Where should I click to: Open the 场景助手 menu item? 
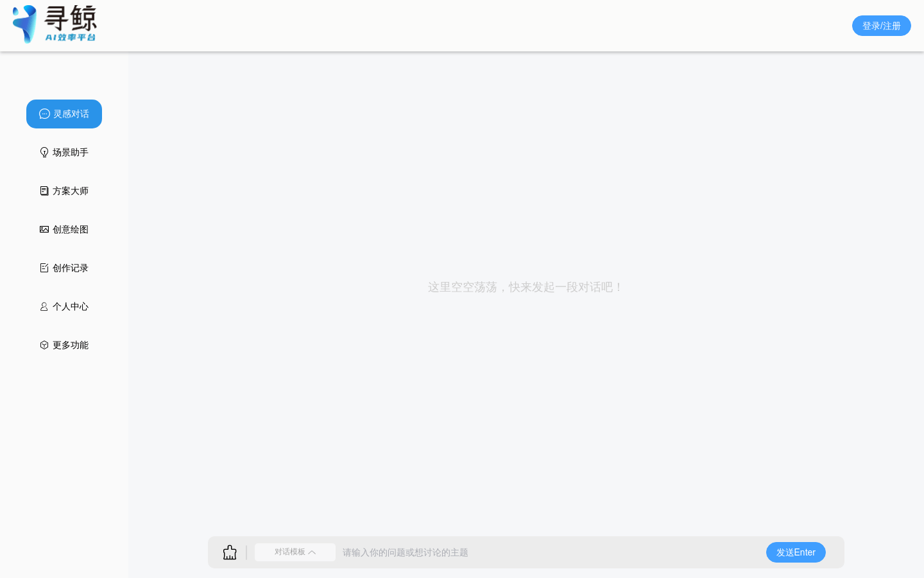[71, 152]
